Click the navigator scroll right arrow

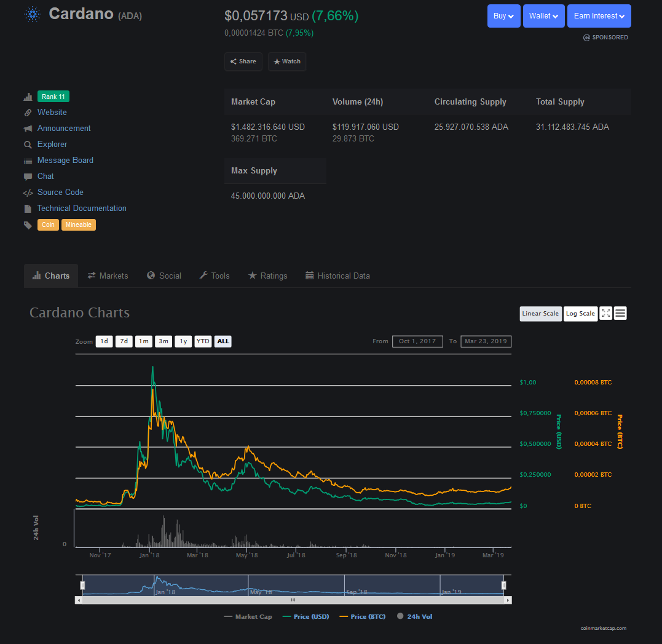pos(508,600)
